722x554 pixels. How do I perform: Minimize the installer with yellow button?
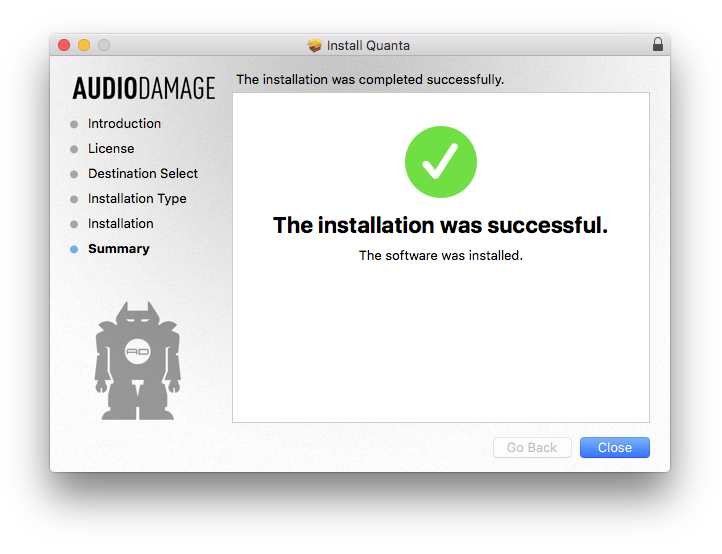coord(84,45)
